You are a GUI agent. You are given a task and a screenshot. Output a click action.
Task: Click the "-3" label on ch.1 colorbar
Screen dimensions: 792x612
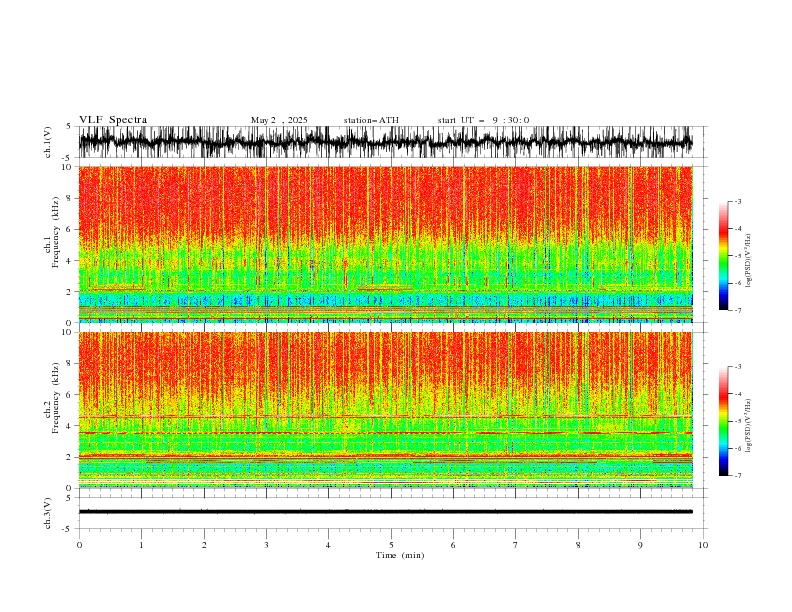click(x=737, y=201)
